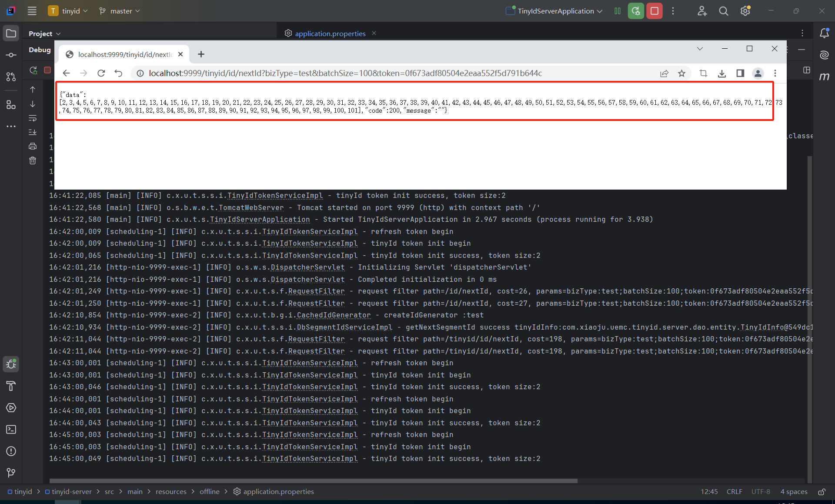Expand TinyIdServerApplication run configuration dropdown
Screen dimensions: 835x504
coord(556,11)
